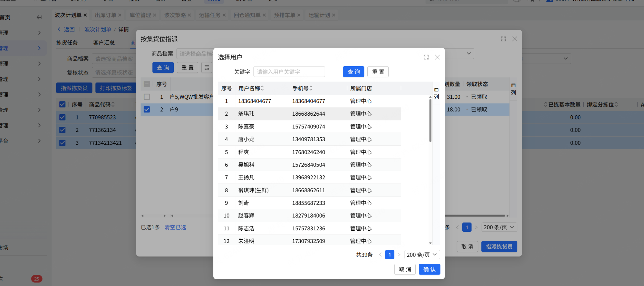Image resolution: width=644 pixels, height=286 pixels.
Task: Confirm user selection with 确认
Action: coord(429,269)
